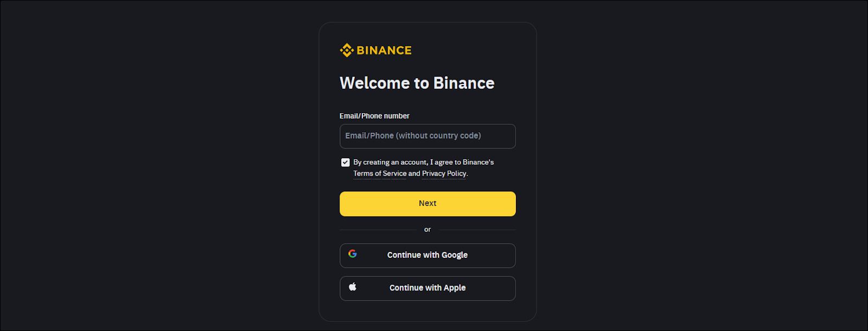The width and height of the screenshot is (868, 331).
Task: Open the Privacy Policy link
Action: click(x=444, y=174)
